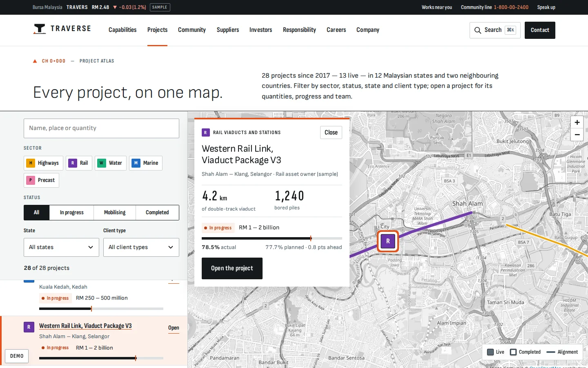Select the Completed status filter

click(x=157, y=213)
